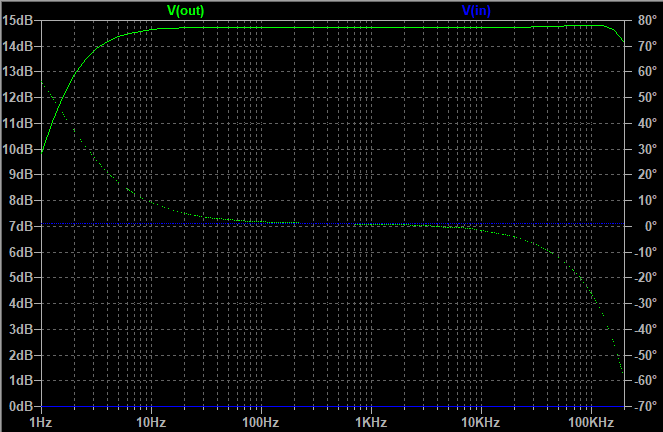
Task: Click the 10° label on the phase axis
Action: coord(647,200)
